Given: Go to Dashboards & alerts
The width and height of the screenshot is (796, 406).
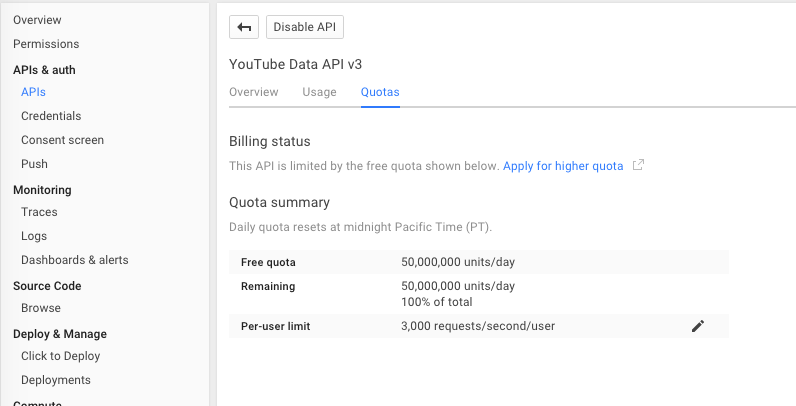Looking at the screenshot, I should pos(75,260).
